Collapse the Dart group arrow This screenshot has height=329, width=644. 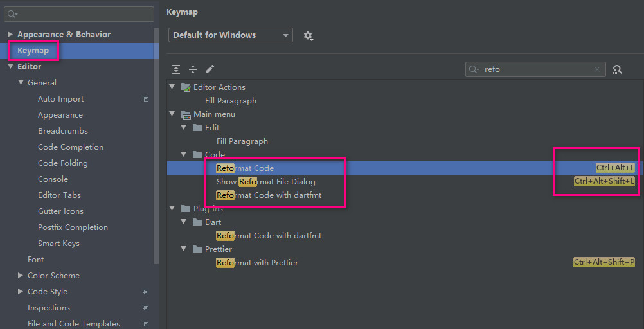[x=184, y=222]
